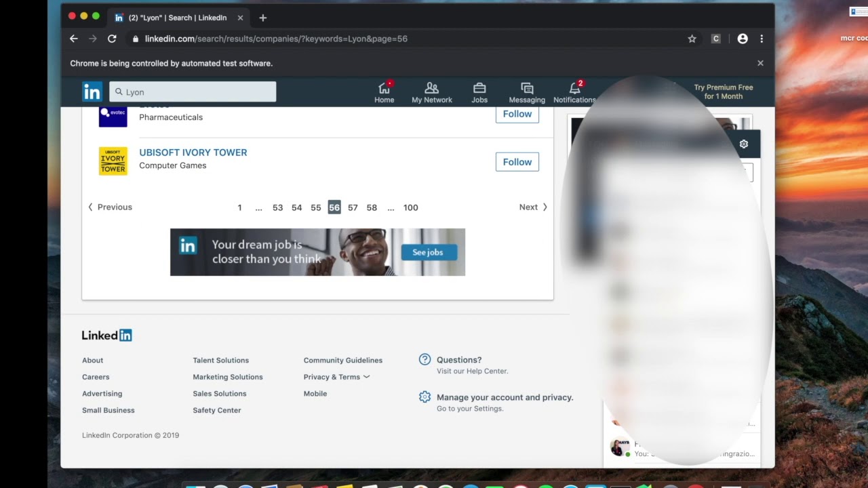
Task: Go forward in browser history
Action: [93, 39]
